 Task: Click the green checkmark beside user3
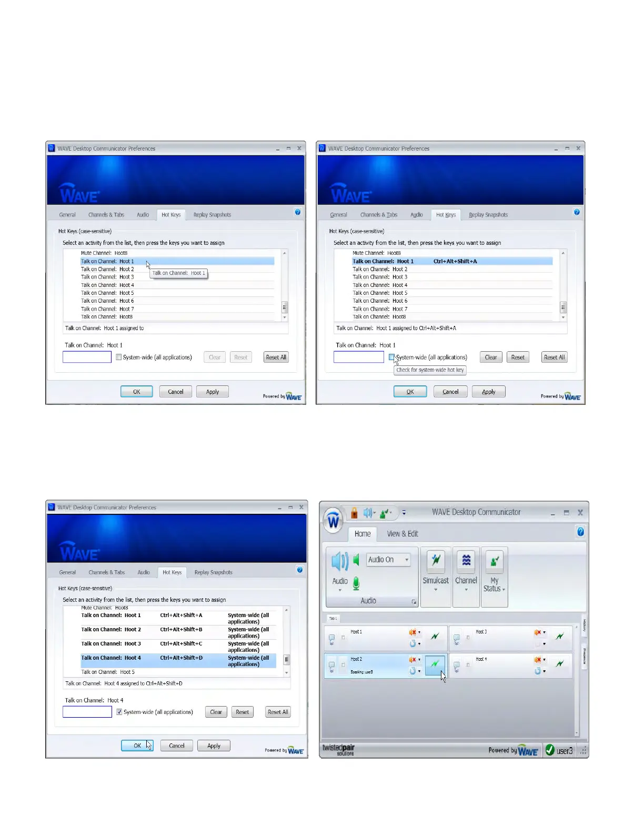click(x=550, y=750)
